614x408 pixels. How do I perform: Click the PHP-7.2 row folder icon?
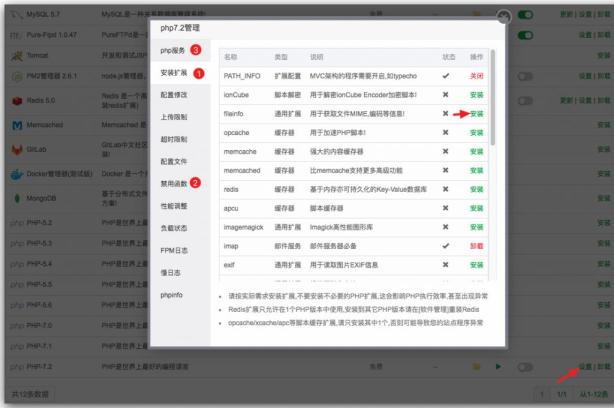tap(477, 367)
